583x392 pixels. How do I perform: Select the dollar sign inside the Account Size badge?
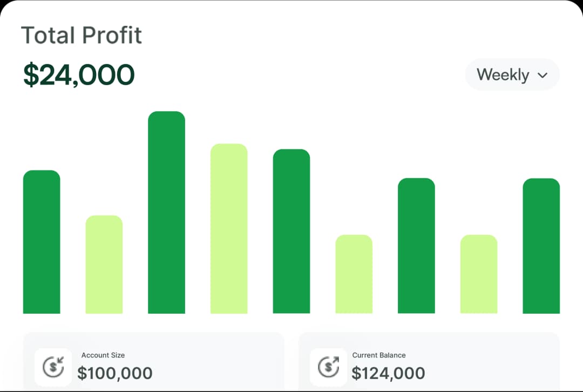pos(52,368)
